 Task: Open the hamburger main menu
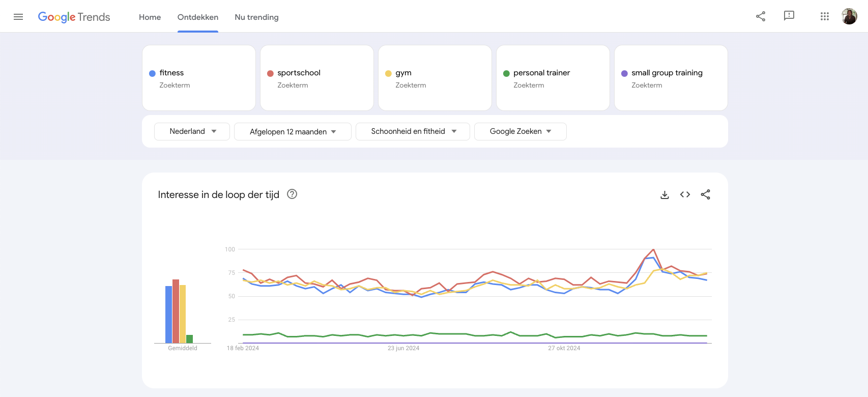coord(18,17)
